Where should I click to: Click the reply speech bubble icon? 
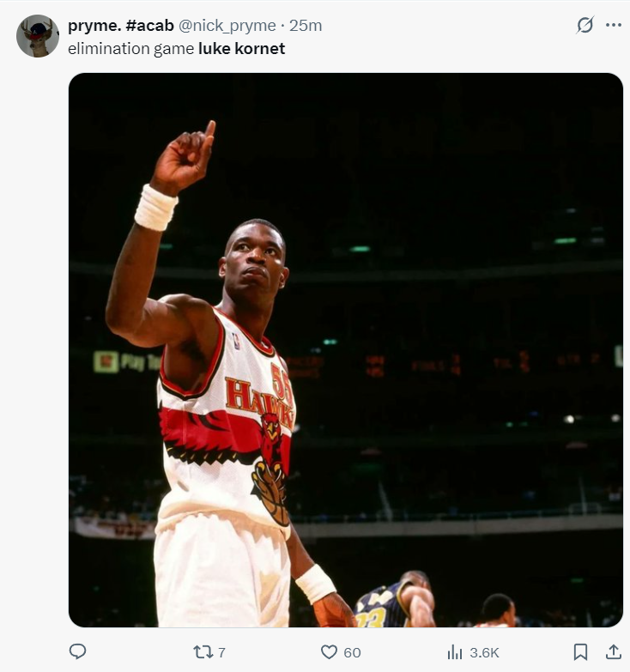(77, 651)
